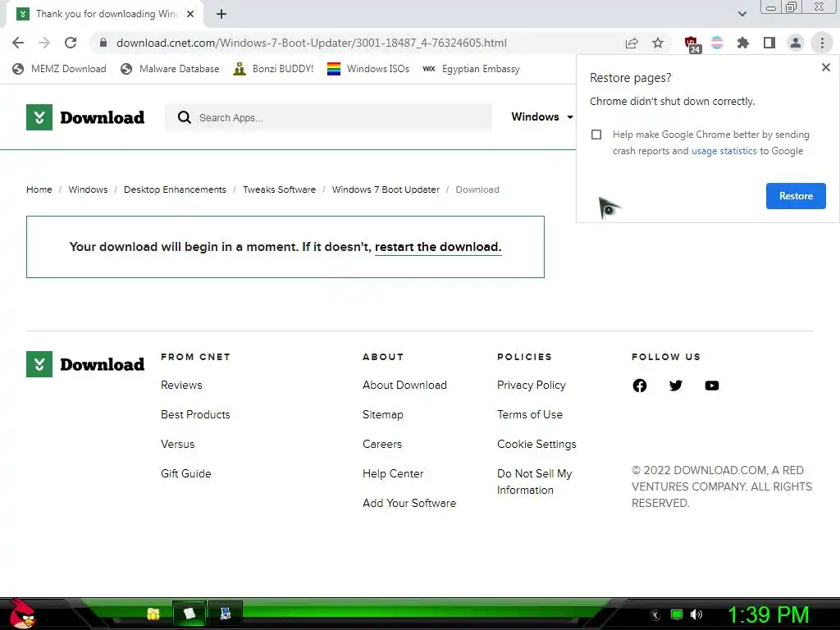Click the 1:39 PM taskbar clock
Image resolution: width=840 pixels, height=630 pixels.
coord(768,615)
